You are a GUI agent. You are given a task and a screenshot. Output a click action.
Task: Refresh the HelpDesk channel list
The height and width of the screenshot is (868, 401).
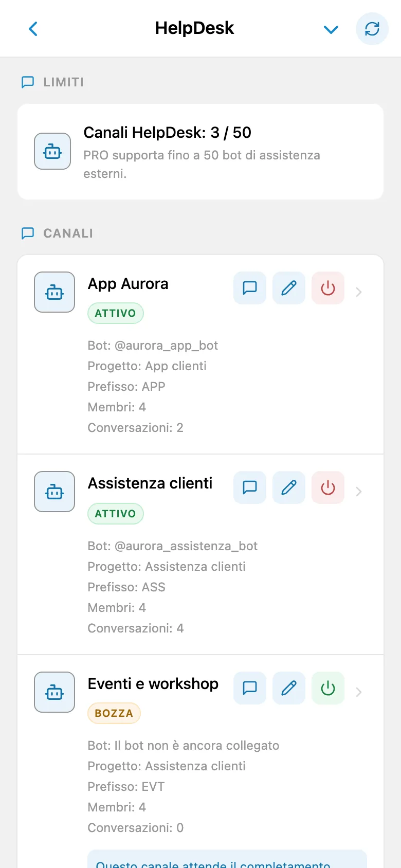[372, 29]
